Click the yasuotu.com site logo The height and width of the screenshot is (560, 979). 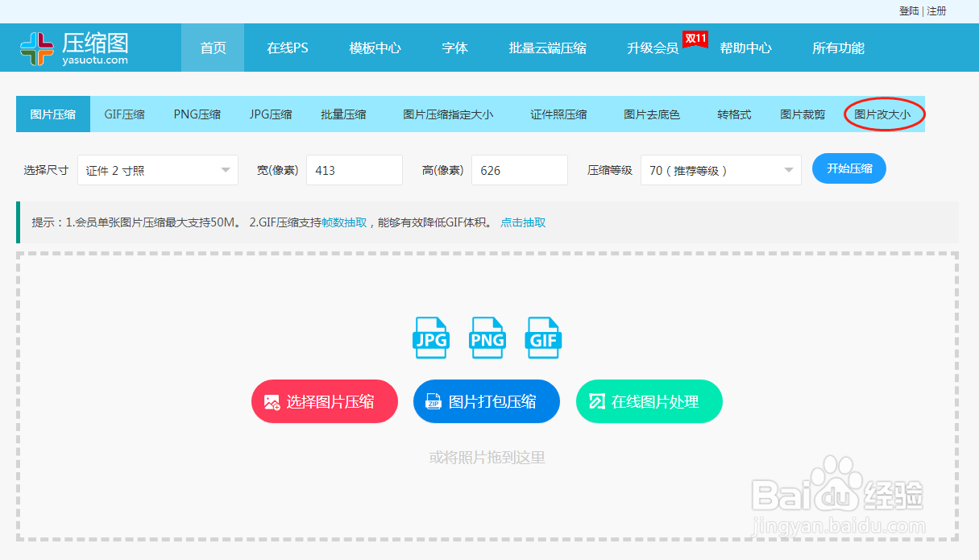click(74, 48)
